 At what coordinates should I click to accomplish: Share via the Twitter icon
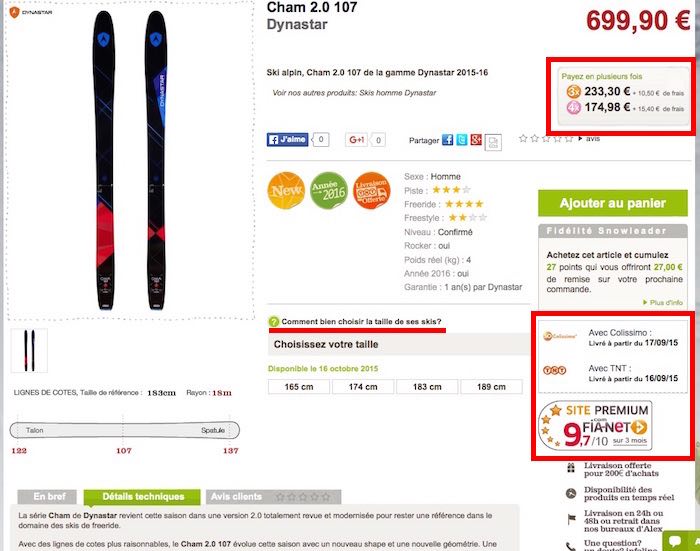click(x=462, y=140)
